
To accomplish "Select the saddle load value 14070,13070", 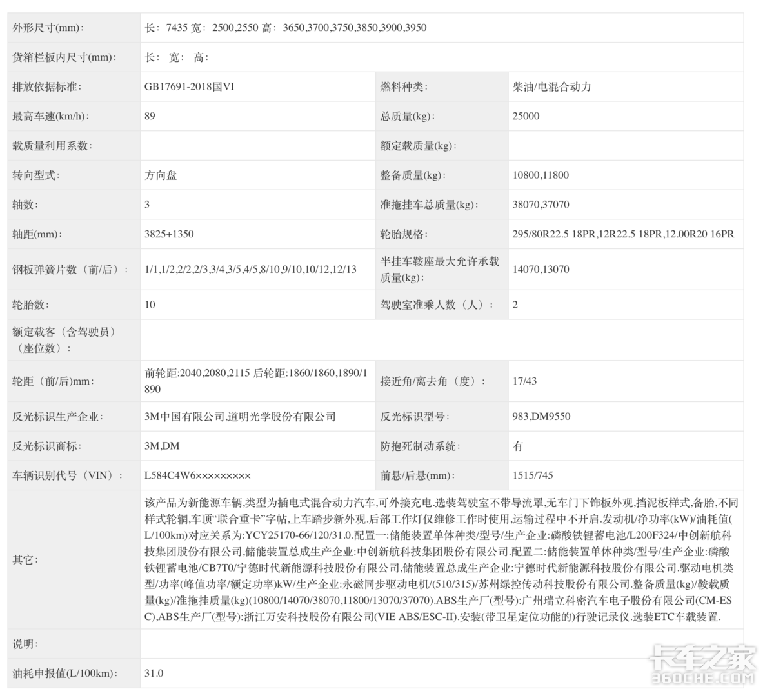I will click(541, 269).
